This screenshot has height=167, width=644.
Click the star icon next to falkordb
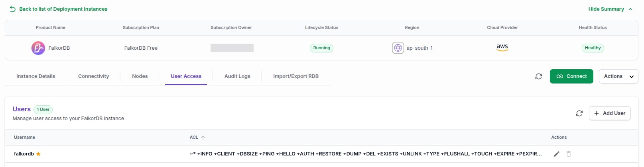[x=38, y=154]
